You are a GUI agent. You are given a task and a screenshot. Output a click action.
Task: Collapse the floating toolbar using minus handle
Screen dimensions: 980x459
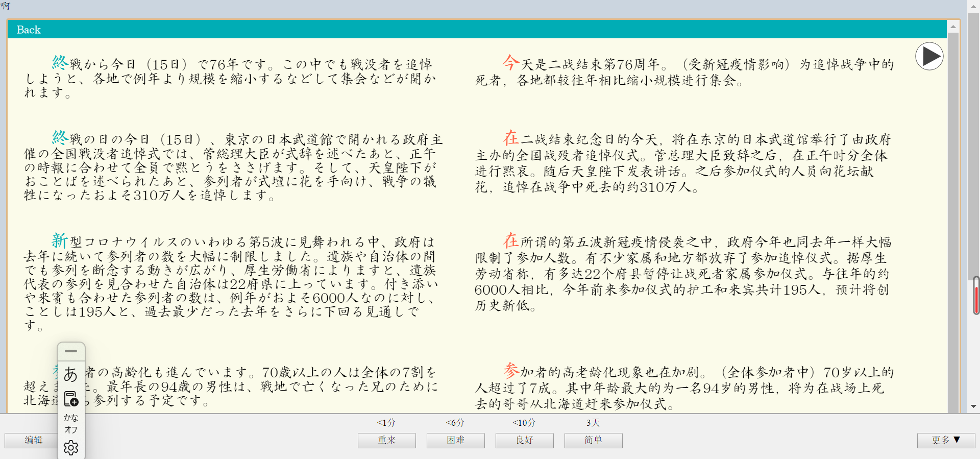pyautogui.click(x=71, y=351)
